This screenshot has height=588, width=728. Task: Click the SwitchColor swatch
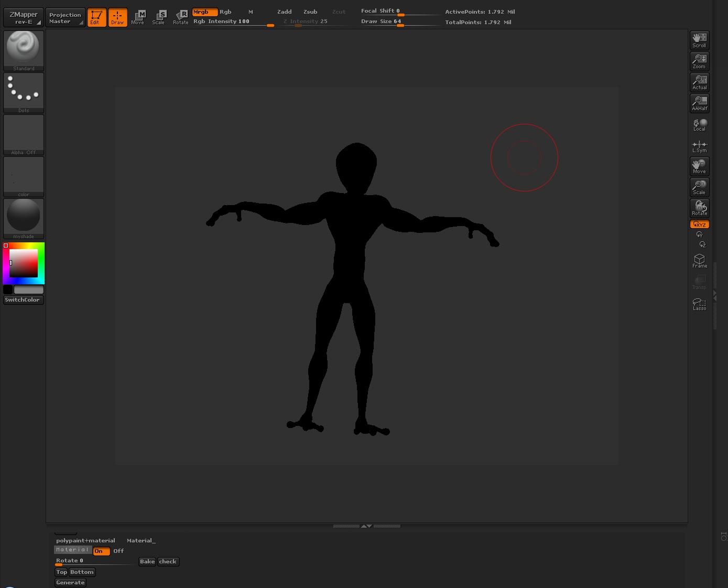(23, 300)
